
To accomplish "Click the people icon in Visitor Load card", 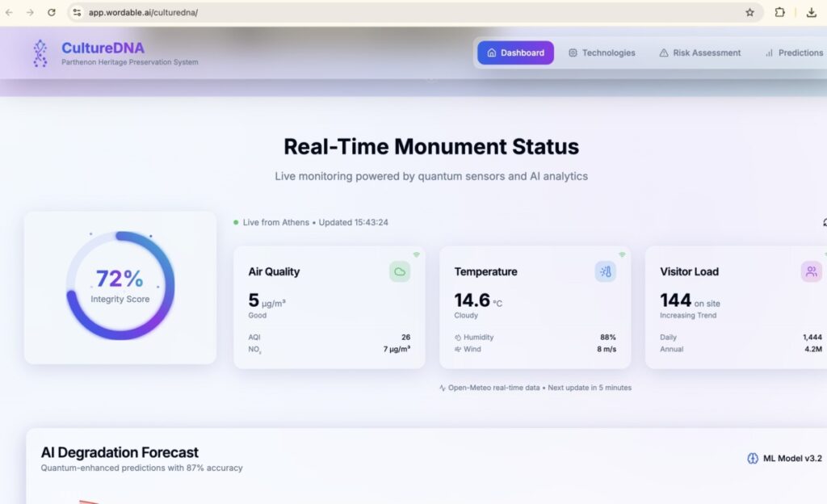I will 811,271.
